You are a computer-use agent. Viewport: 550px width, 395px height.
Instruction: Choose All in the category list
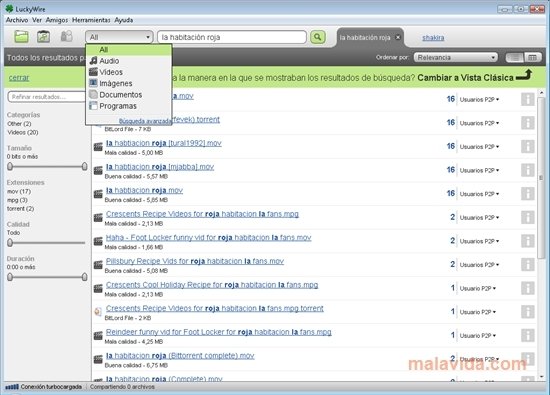[x=129, y=50]
